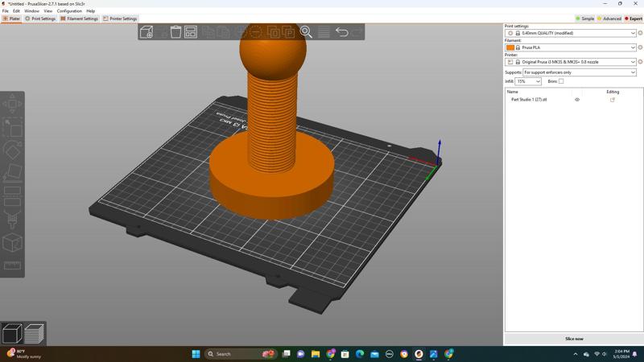
Task: Switch to the Print Settings tab
Action: (40, 19)
